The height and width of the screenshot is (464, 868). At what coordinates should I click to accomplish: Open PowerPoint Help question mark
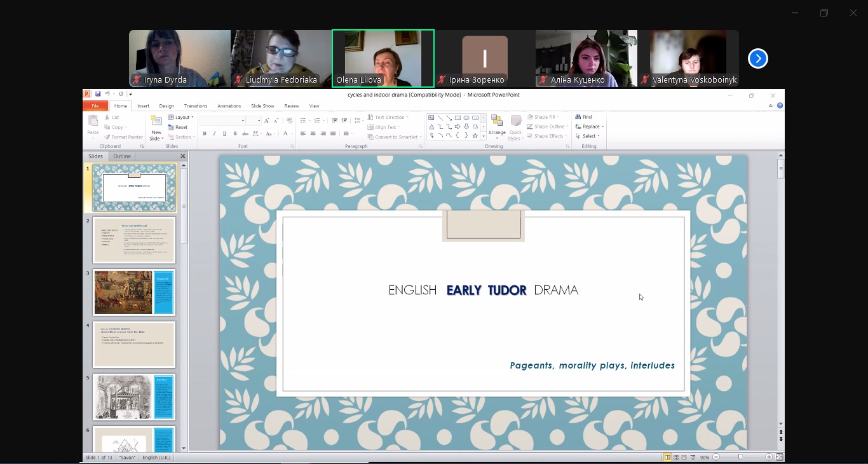(780, 106)
